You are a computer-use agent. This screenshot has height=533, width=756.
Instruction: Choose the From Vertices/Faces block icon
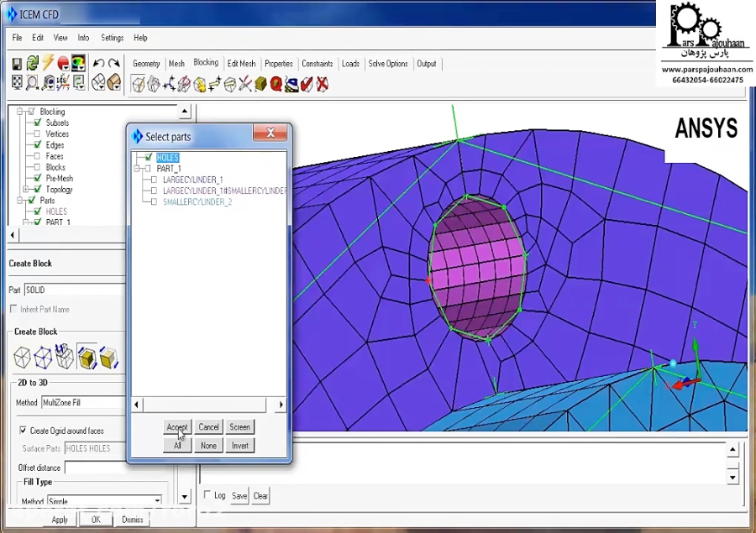[44, 357]
